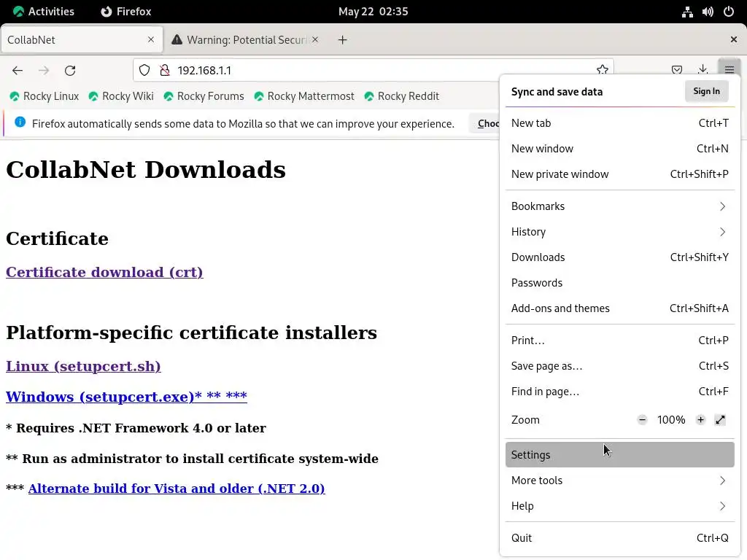Screen dimensions: 747x560
Task: Open the shield tracking protection icon
Action: pyautogui.click(x=144, y=71)
